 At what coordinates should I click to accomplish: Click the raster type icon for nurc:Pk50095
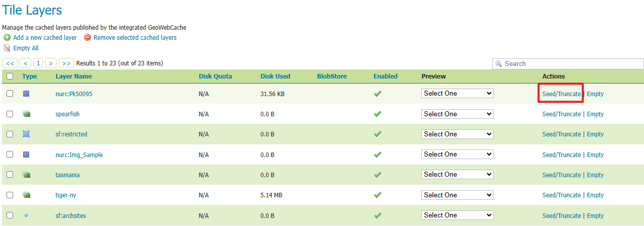tap(26, 94)
